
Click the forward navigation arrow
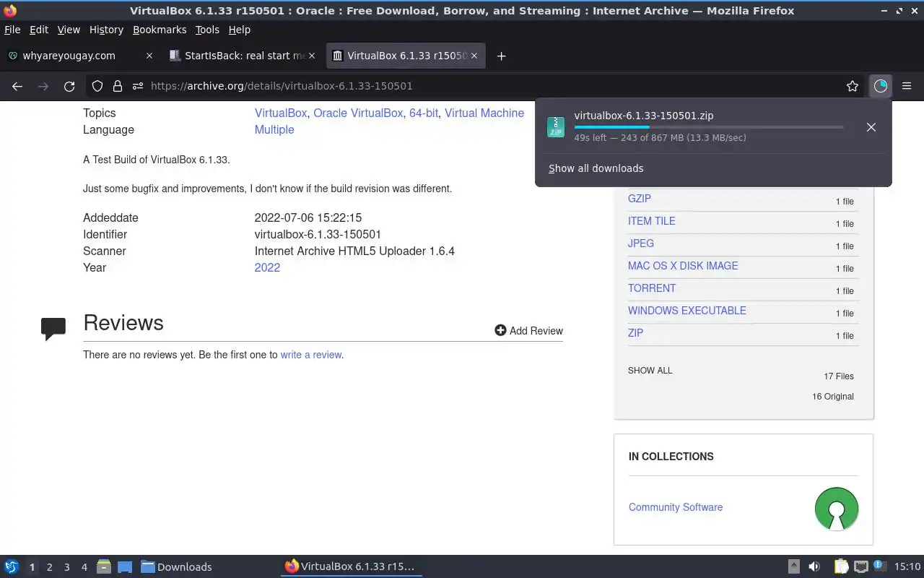point(43,86)
